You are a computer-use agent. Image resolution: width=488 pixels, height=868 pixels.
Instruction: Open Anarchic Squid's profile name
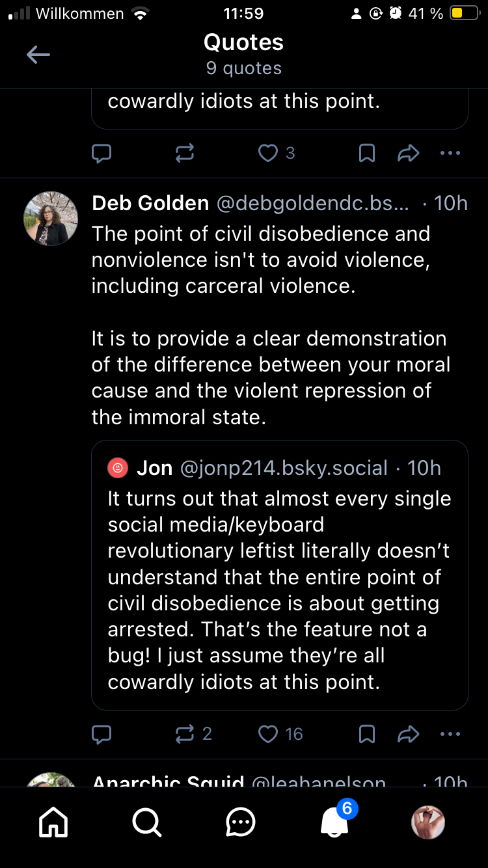click(168, 781)
